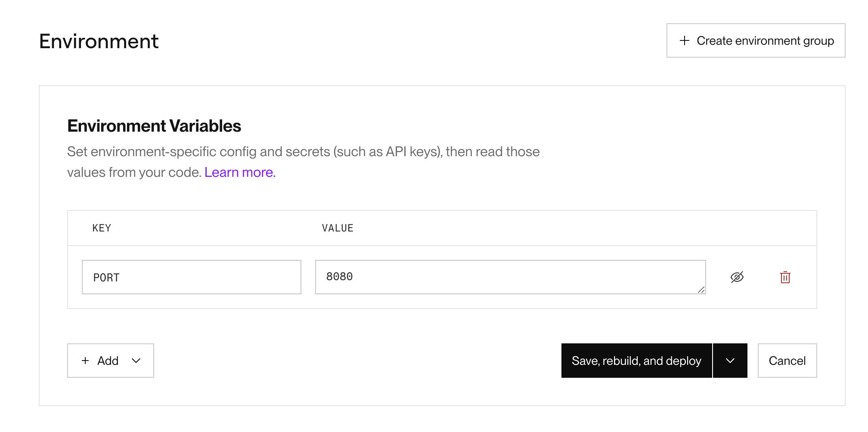Click the resize handle of the value field
Screen dimensions: 868x432
click(x=701, y=290)
